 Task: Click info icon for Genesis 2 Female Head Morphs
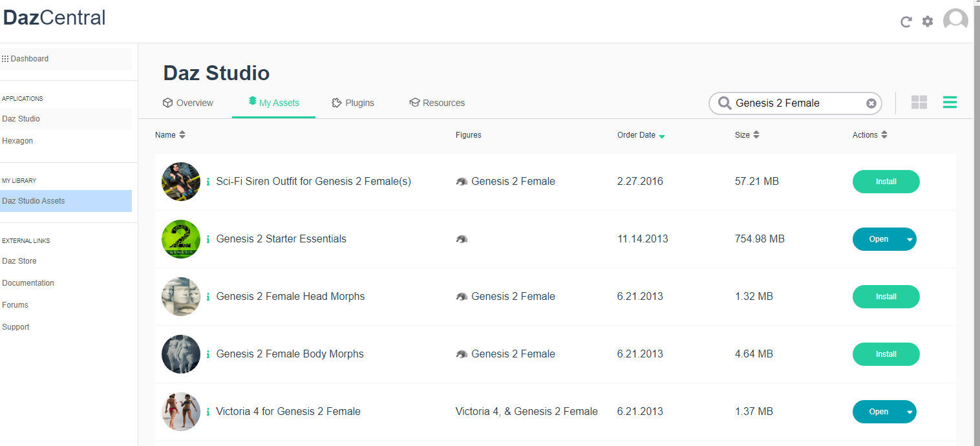(x=208, y=297)
